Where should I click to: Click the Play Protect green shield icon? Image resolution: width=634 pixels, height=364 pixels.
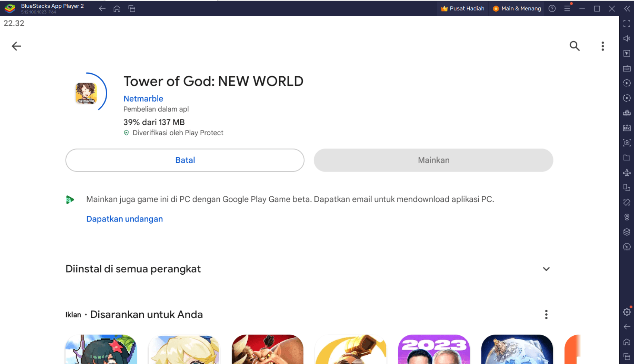[x=126, y=133]
